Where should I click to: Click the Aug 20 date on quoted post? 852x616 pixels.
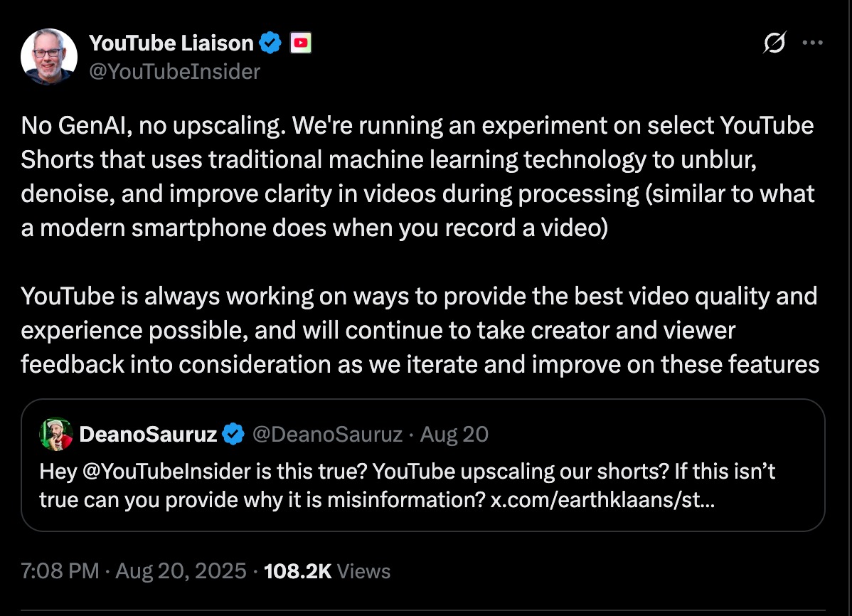pyautogui.click(x=454, y=434)
